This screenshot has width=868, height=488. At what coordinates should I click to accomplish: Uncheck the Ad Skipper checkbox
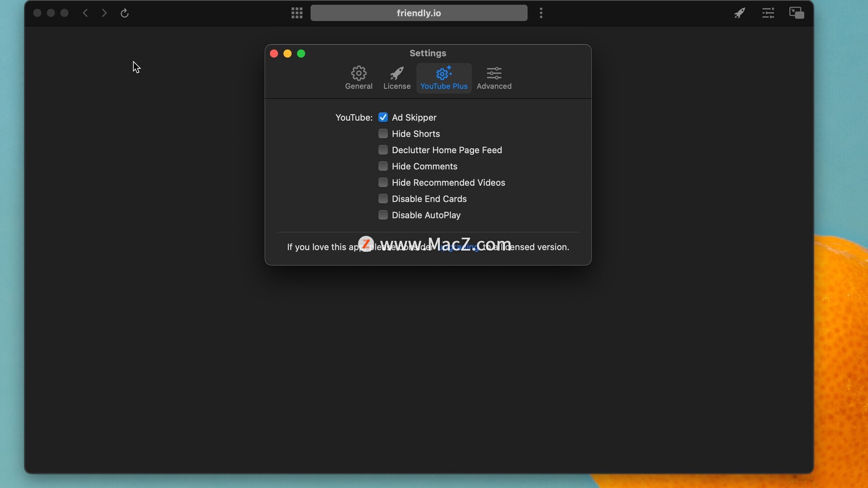[383, 117]
